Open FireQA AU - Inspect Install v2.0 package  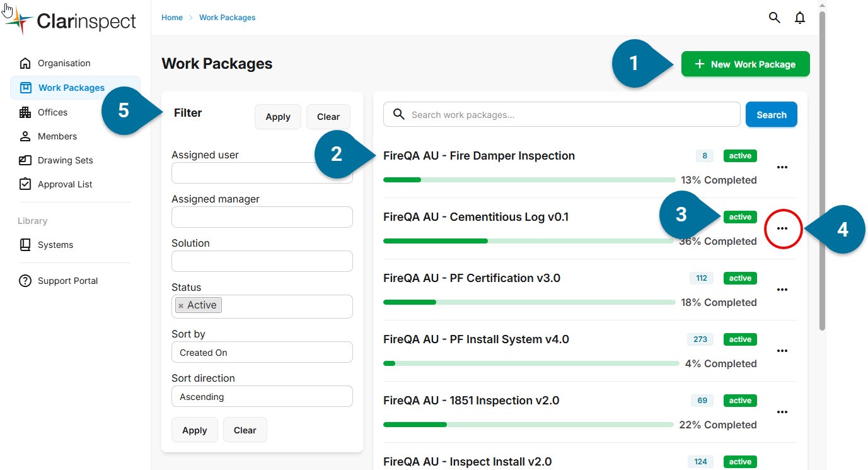pos(467,462)
